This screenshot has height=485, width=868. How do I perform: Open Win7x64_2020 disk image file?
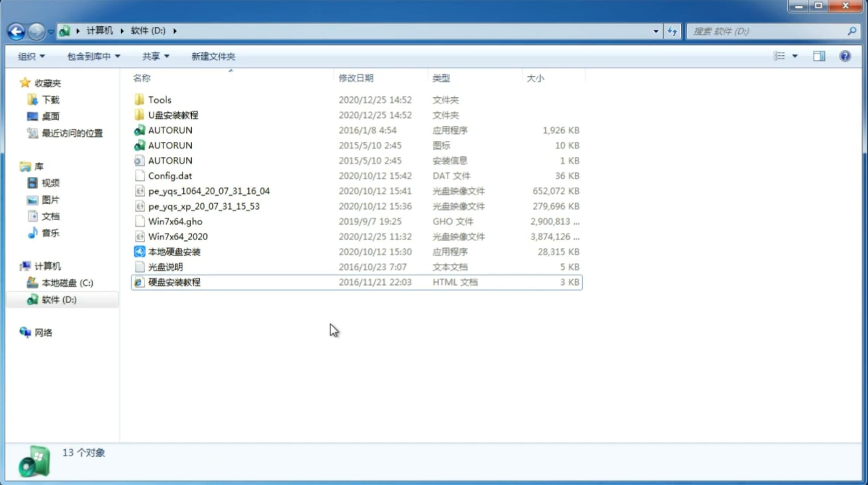[x=177, y=237]
